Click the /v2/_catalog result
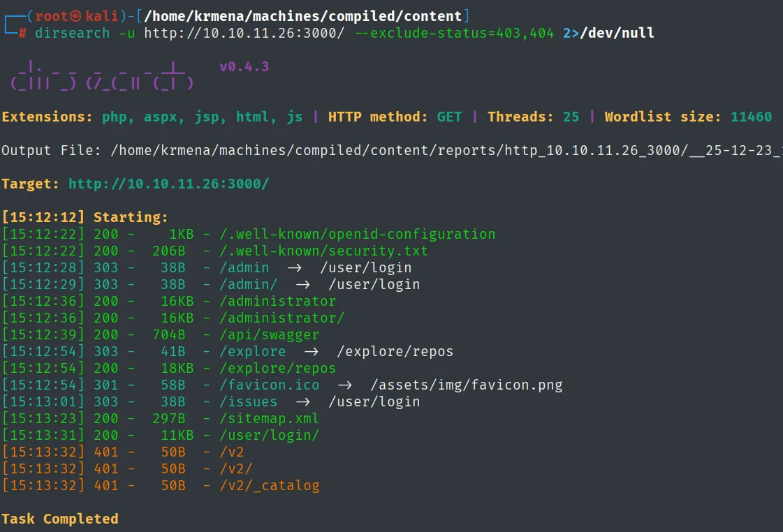783x532 pixels. (x=269, y=485)
